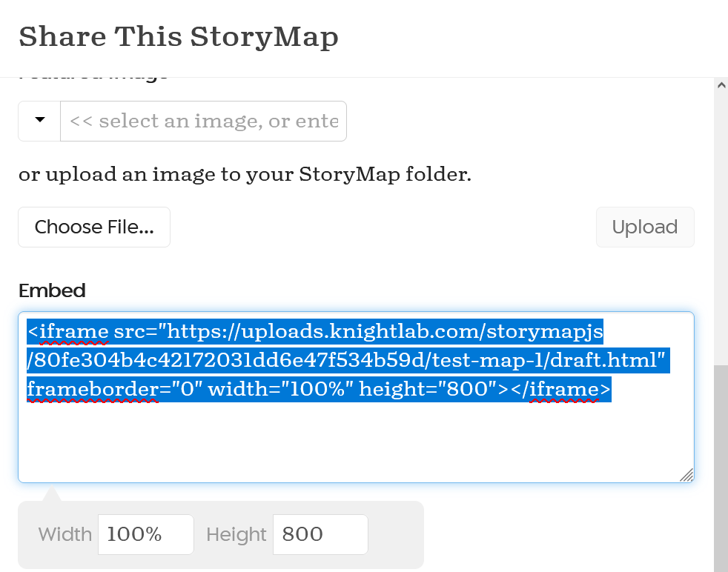Click the Share This StoryMap heading
This screenshot has height=572, width=728.
tap(179, 36)
